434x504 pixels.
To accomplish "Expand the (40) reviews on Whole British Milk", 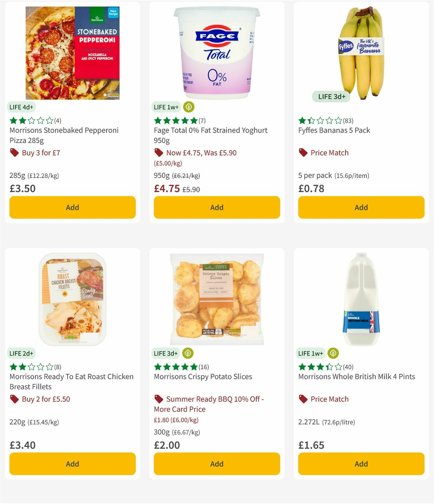I will (349, 366).
